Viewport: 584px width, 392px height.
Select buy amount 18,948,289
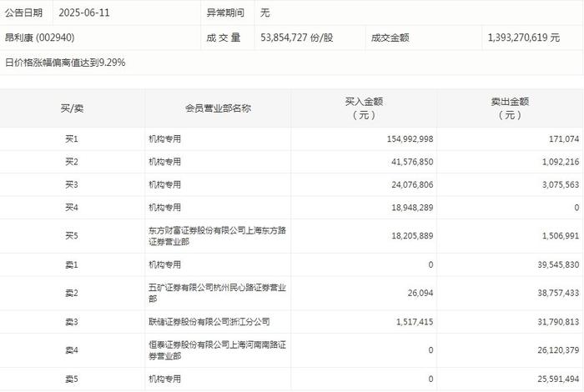point(412,207)
